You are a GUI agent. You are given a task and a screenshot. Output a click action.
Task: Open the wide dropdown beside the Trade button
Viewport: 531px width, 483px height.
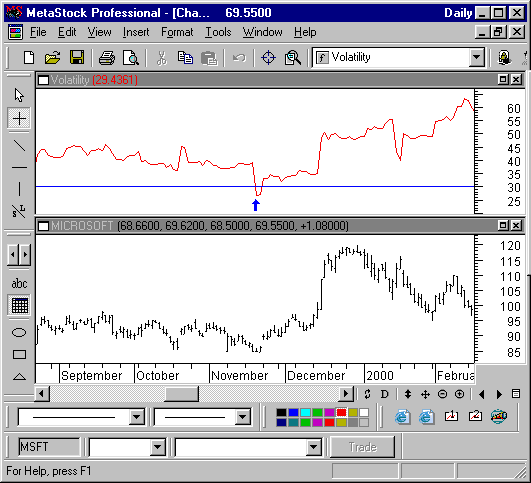pos(314,447)
